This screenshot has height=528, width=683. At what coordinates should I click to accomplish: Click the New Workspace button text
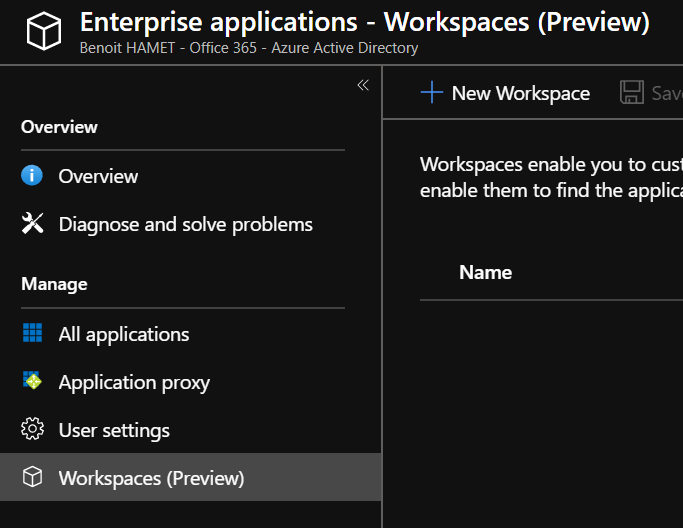click(520, 93)
